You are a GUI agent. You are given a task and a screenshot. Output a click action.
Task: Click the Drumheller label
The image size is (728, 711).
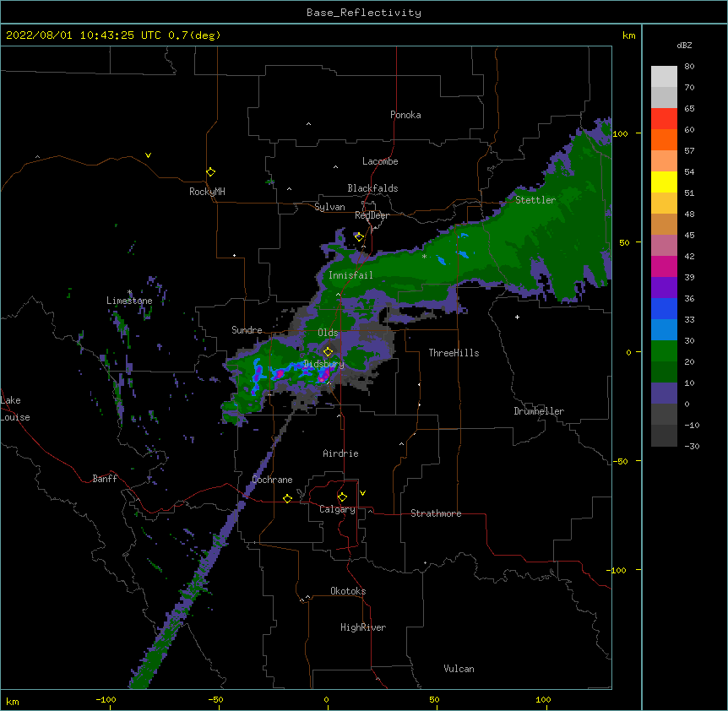(539, 411)
